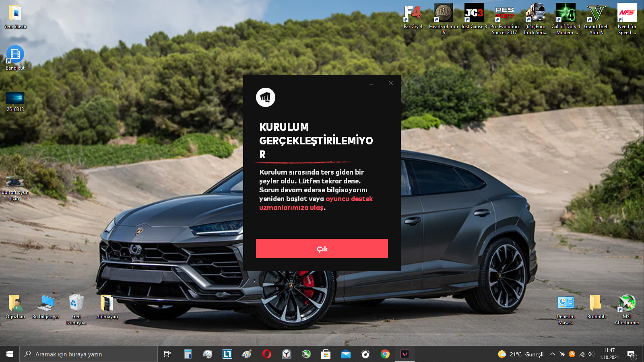Open the taskbar clock and date
Screen dimensions: 644x362
click(609, 354)
